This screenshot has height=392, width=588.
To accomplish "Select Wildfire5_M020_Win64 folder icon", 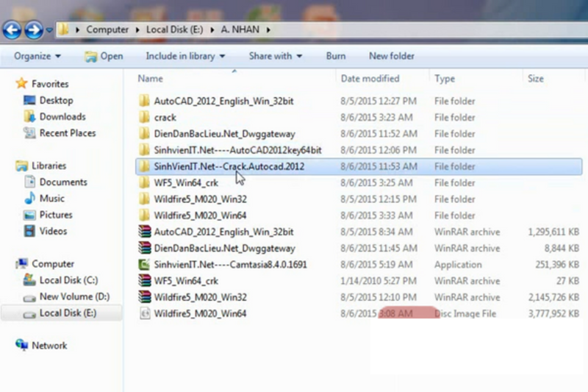I will click(144, 215).
